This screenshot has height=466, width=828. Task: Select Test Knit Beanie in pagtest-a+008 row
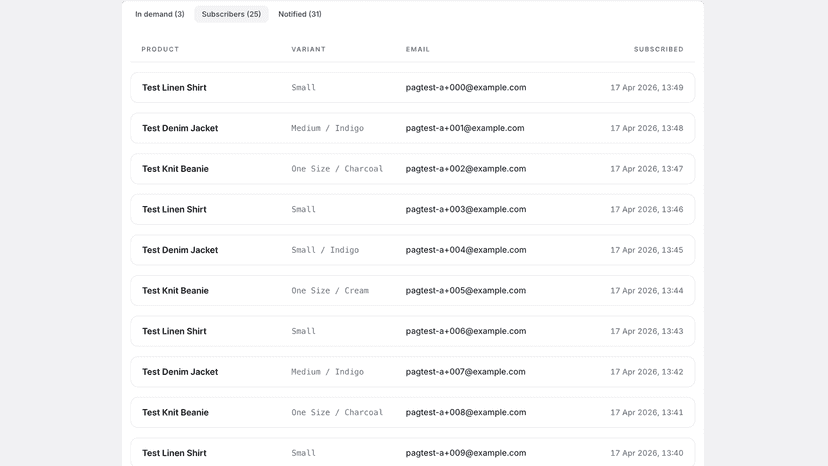[175, 413]
